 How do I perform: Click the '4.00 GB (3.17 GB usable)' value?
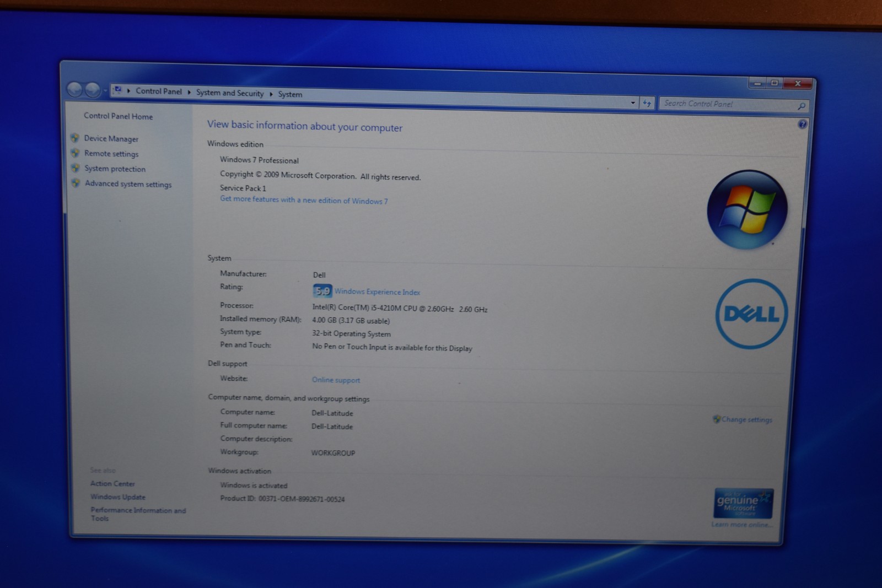pyautogui.click(x=351, y=320)
